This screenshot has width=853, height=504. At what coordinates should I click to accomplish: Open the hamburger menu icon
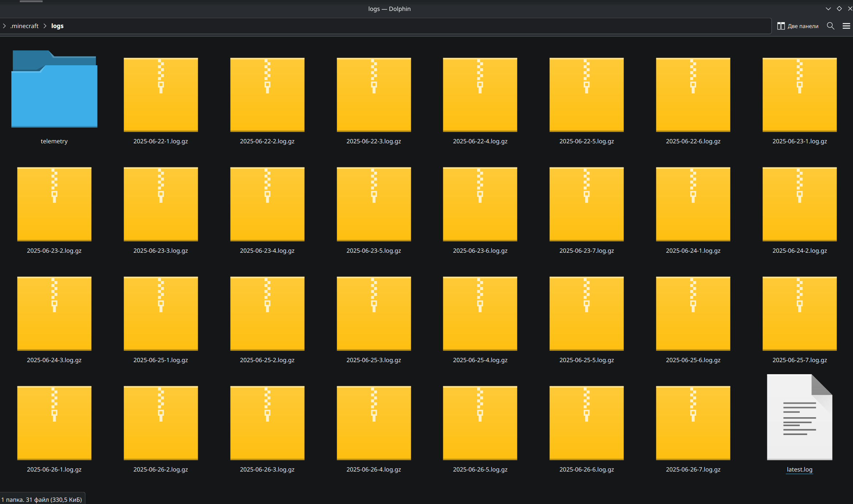[846, 26]
